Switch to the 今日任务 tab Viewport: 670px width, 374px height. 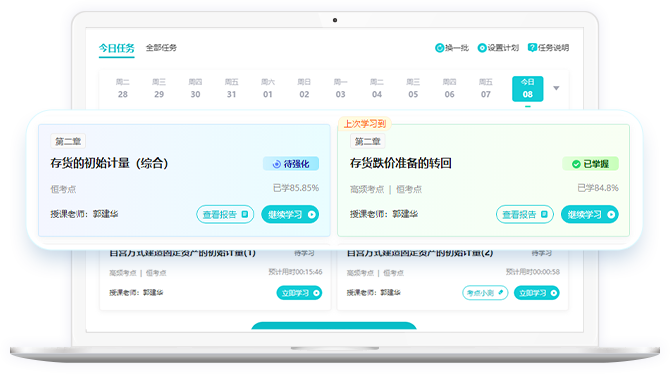(x=116, y=48)
